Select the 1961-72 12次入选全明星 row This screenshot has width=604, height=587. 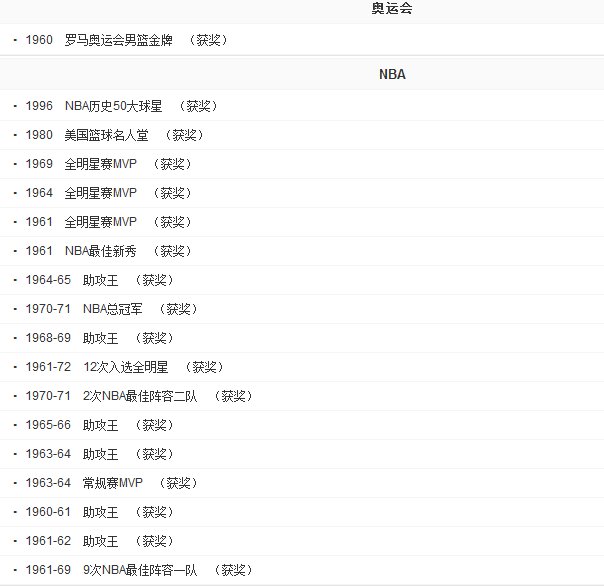click(302, 367)
